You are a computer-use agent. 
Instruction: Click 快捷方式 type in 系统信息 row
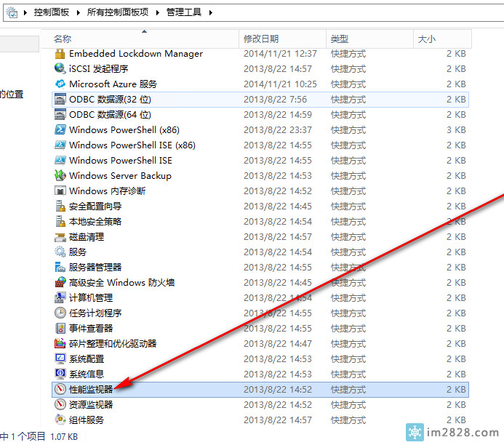(348, 374)
